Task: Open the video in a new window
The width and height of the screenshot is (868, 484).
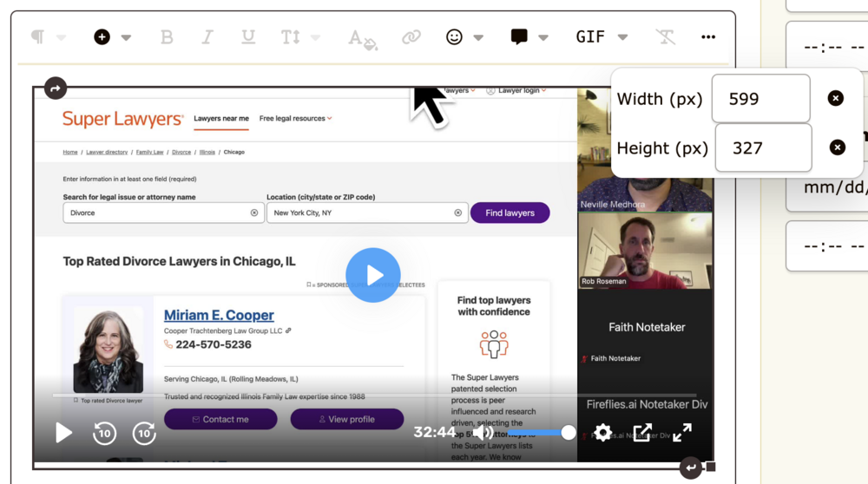Action: pos(642,433)
